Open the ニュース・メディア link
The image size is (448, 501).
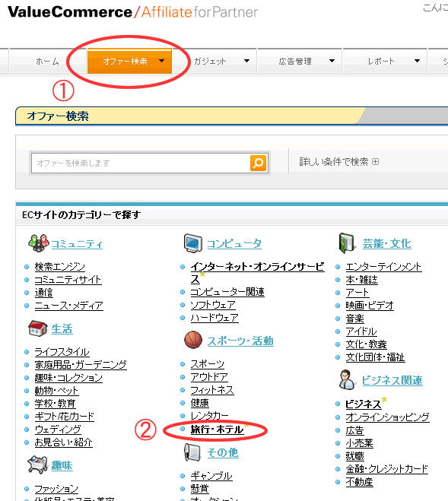(x=68, y=306)
